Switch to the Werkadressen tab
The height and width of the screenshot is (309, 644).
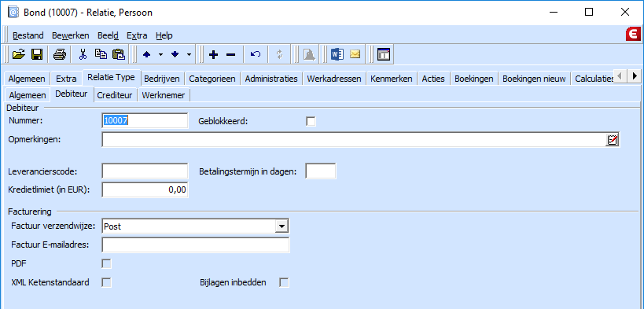[x=334, y=79]
